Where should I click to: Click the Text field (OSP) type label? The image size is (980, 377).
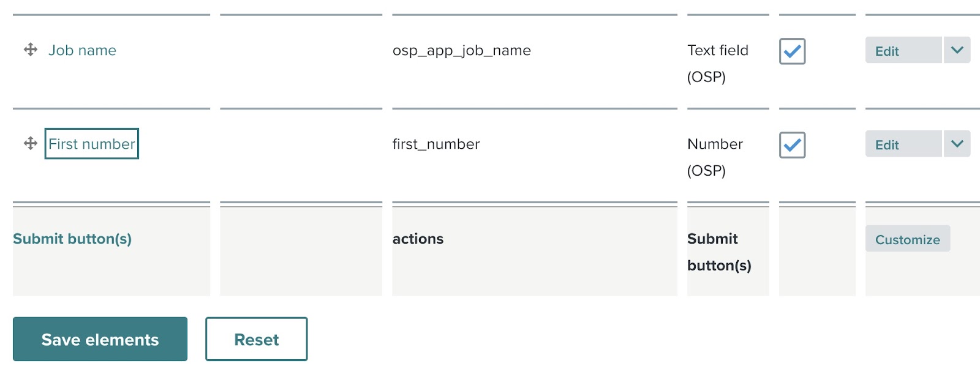pyautogui.click(x=717, y=63)
